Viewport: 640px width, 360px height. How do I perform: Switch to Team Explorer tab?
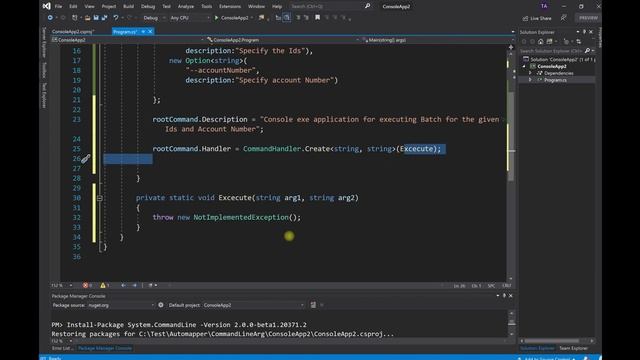point(573,348)
